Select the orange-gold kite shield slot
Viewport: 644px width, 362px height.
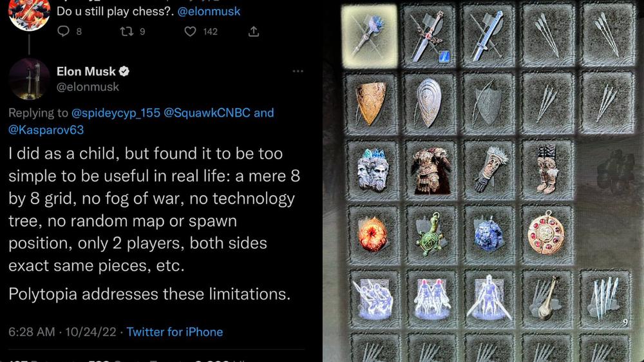point(372,104)
